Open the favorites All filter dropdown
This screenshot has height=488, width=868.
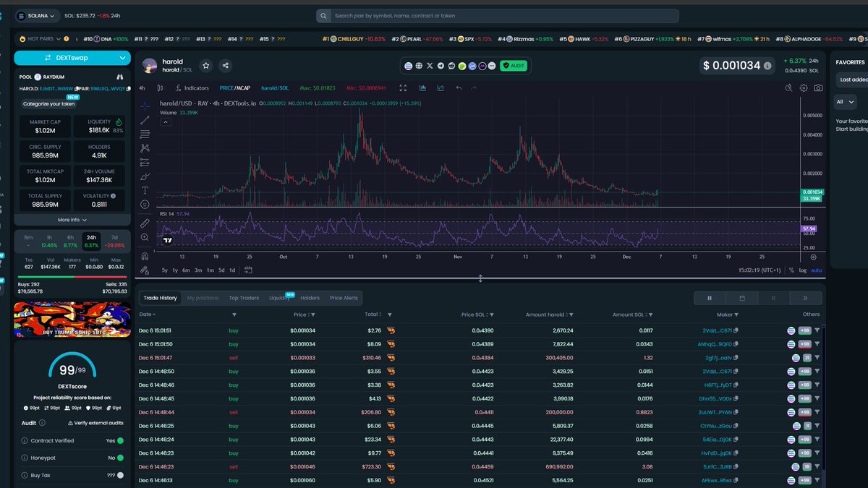pos(845,101)
